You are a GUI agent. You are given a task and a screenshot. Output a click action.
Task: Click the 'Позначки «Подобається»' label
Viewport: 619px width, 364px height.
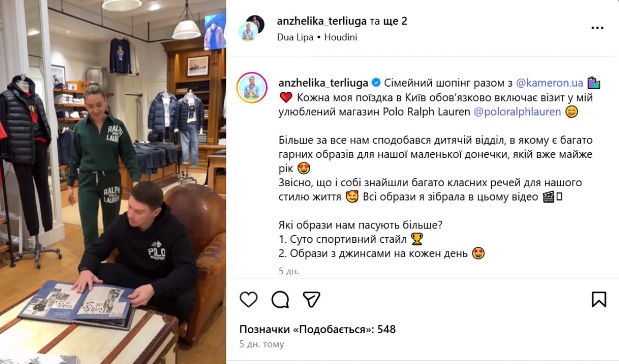pyautogui.click(x=306, y=329)
